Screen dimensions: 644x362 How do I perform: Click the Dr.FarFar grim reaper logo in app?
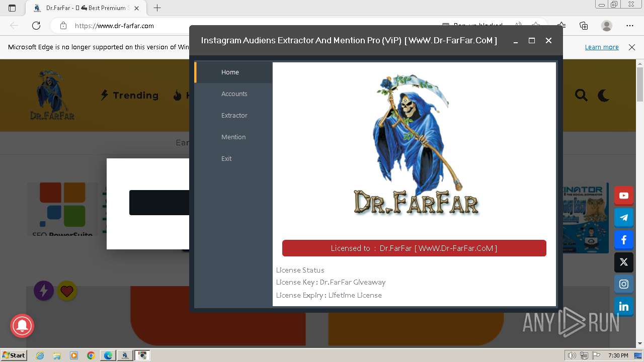coord(416,146)
